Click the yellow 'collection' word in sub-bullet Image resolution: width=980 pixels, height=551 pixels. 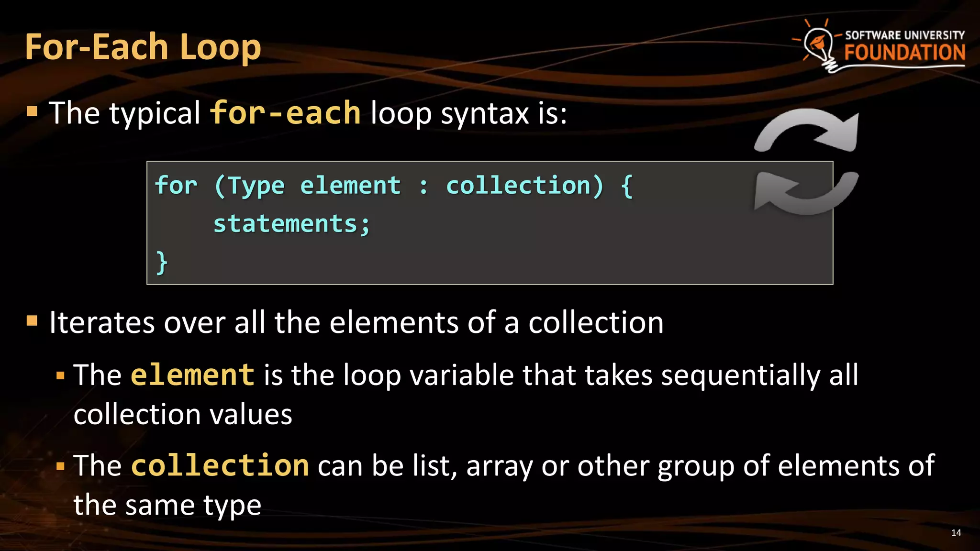click(220, 465)
